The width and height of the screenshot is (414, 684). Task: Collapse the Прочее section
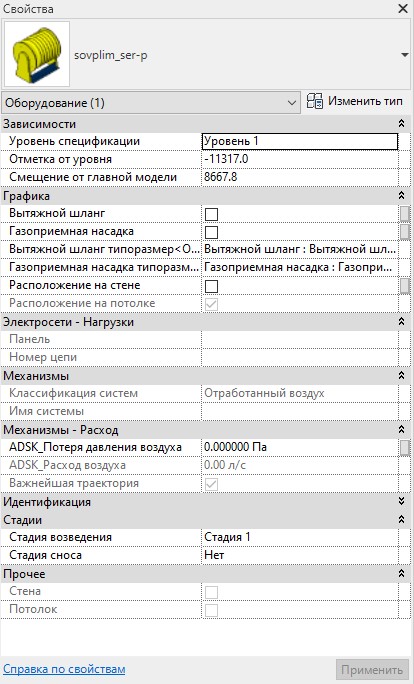401,574
